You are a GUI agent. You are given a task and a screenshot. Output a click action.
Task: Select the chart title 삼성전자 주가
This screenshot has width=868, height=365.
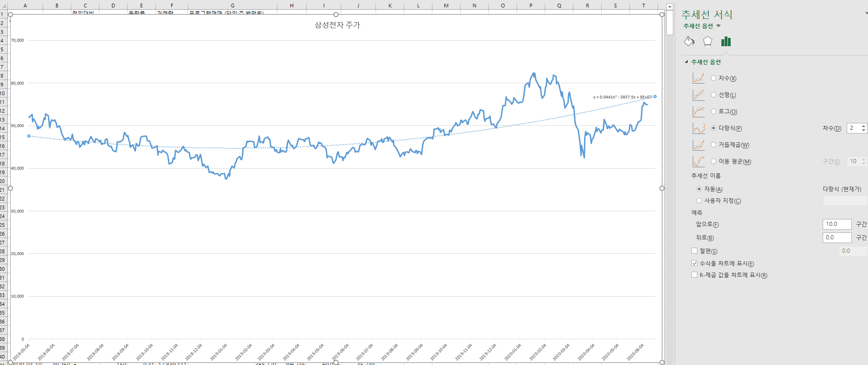338,25
